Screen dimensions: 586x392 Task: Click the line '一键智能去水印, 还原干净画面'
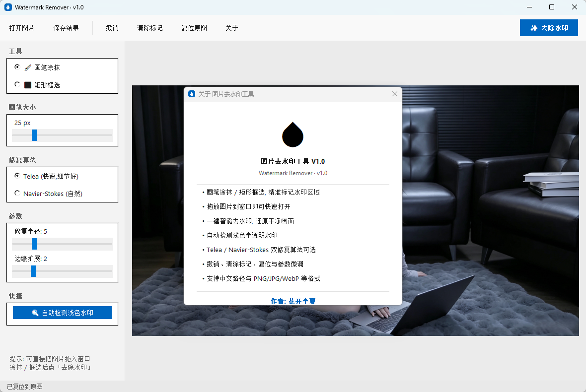tap(250, 221)
